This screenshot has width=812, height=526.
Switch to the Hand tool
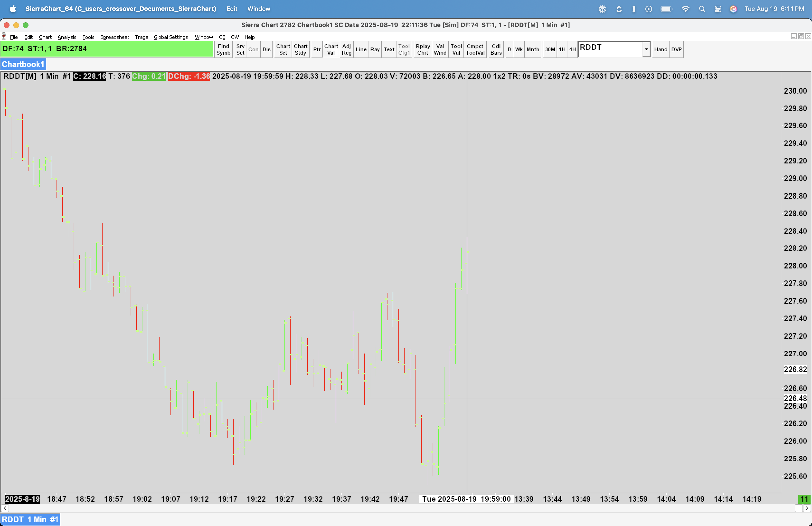[660, 49]
